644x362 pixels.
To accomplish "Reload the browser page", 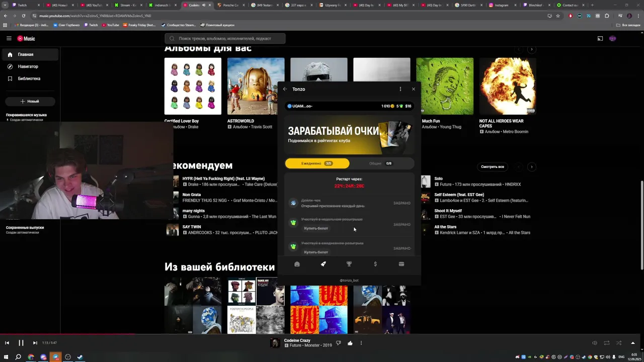I will point(23,16).
